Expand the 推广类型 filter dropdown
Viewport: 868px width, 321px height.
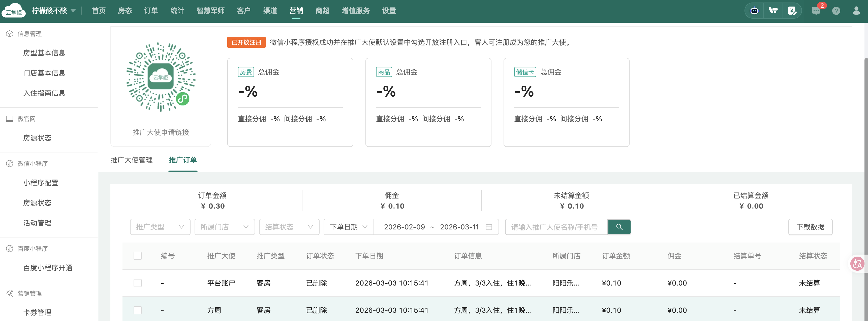coord(160,227)
